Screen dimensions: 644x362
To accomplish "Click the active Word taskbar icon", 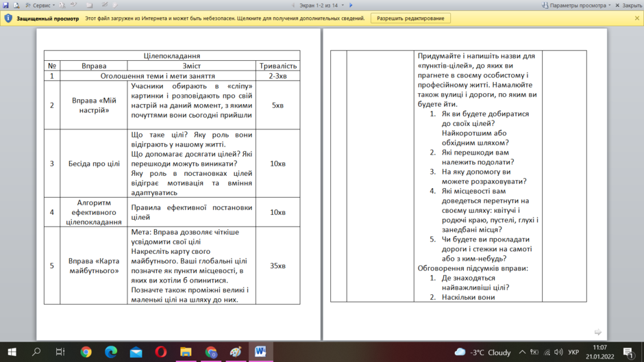I will tap(260, 352).
